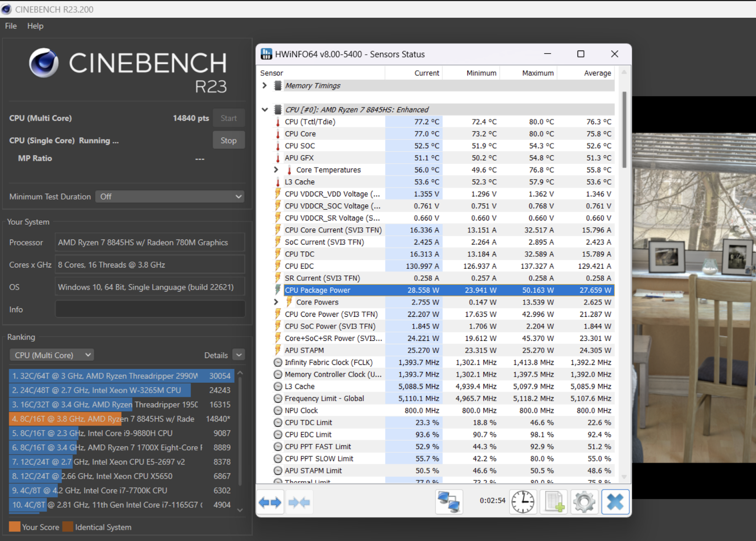Click the save log file icon in HWiNFO

tap(554, 502)
